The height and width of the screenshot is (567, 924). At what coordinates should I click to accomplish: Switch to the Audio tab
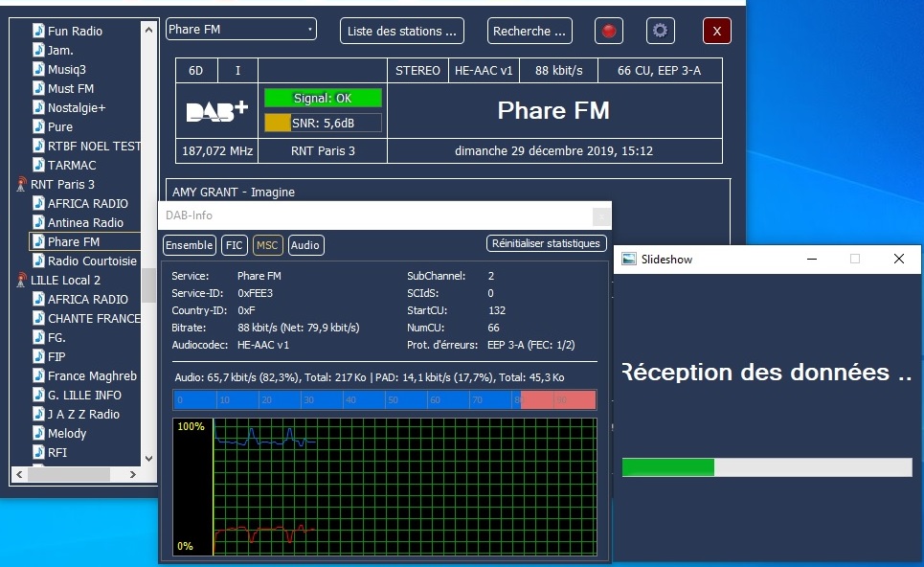point(305,245)
